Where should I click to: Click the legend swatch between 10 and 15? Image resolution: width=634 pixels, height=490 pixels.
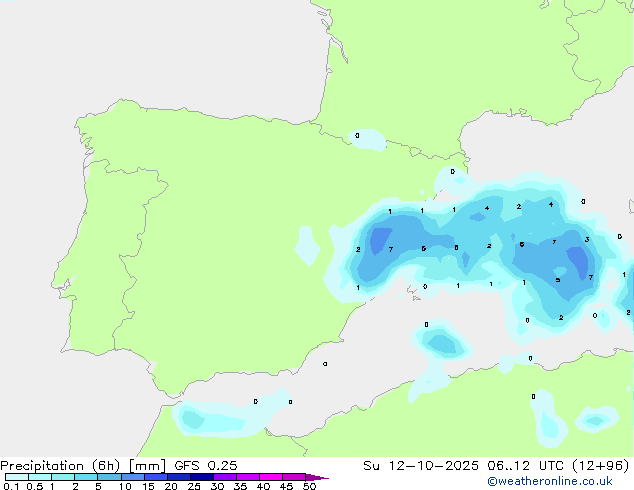(x=133, y=477)
